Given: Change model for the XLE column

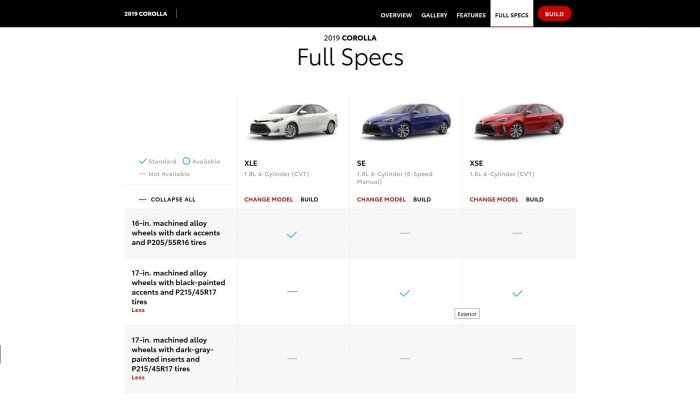Looking at the screenshot, I should pyautogui.click(x=268, y=199).
